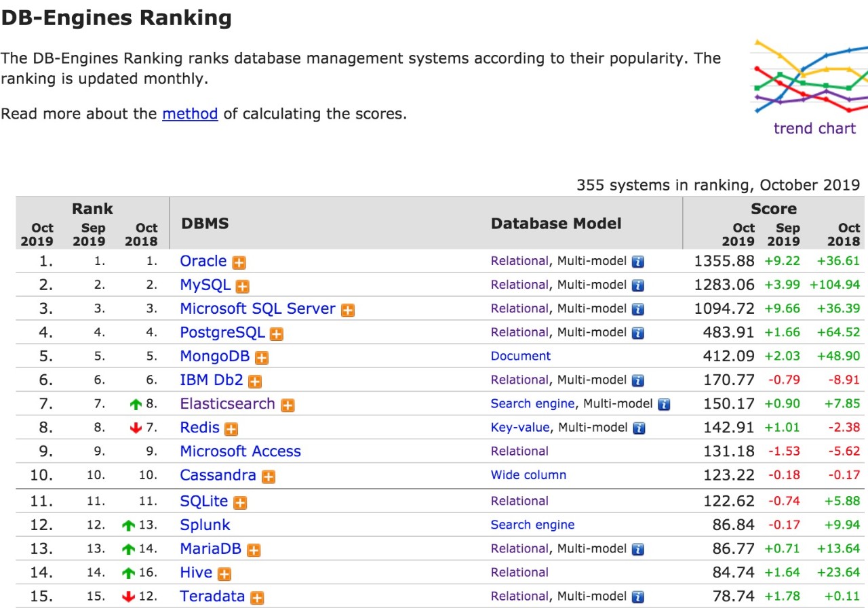Viewport: 868px width, 608px height.
Task: Open the Teradata DBMS link
Action: [x=212, y=596]
